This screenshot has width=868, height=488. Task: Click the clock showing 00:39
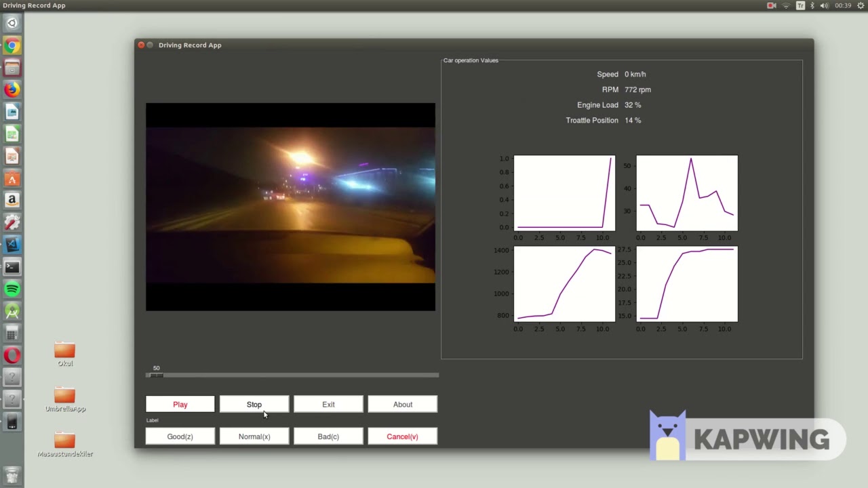[x=843, y=5]
